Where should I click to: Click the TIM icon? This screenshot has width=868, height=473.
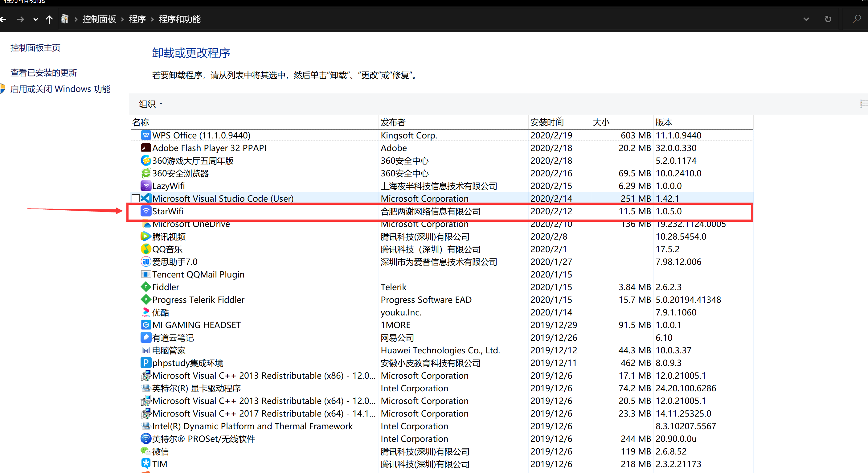145,464
